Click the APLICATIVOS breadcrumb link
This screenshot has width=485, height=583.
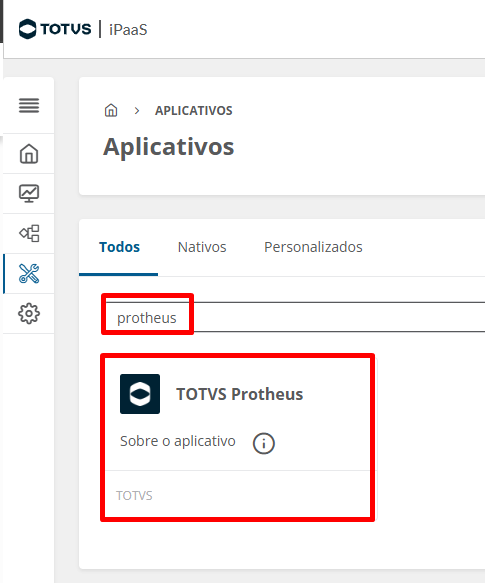pyautogui.click(x=194, y=111)
